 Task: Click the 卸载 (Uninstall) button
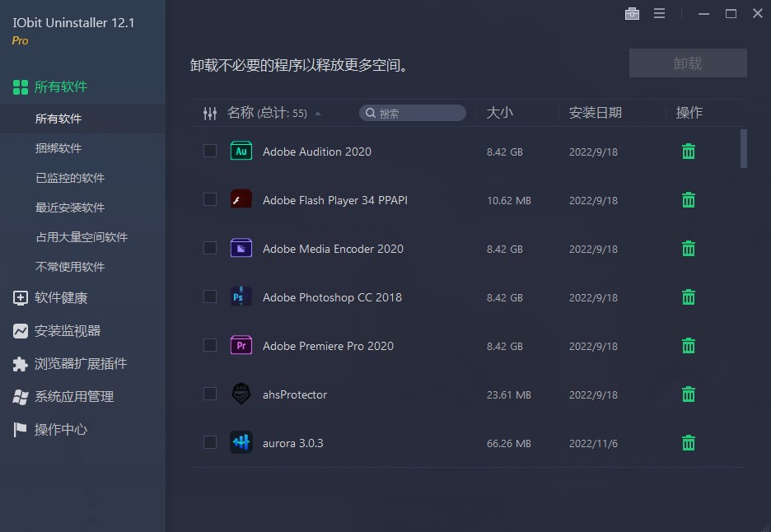688,63
